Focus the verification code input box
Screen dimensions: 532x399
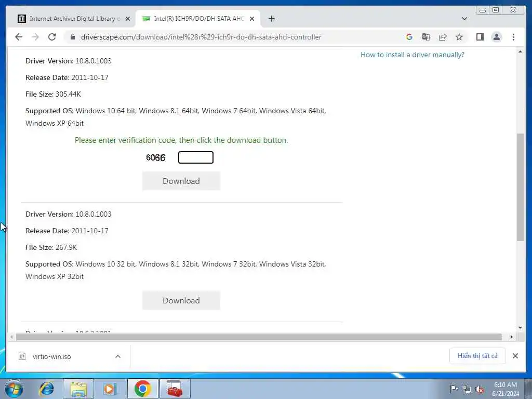pos(196,157)
